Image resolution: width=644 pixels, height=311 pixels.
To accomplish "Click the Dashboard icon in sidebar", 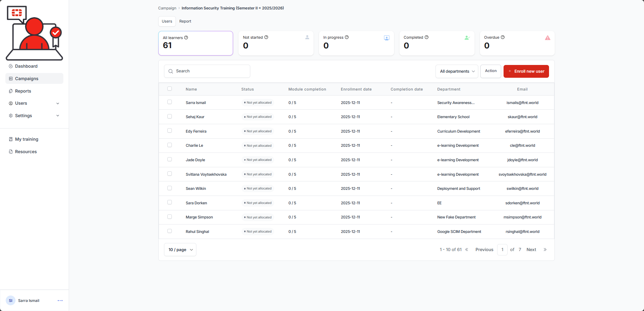I will coord(11,66).
